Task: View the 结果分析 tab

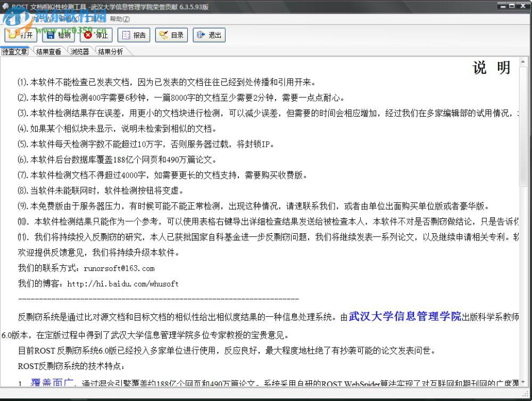Action: 110,52
